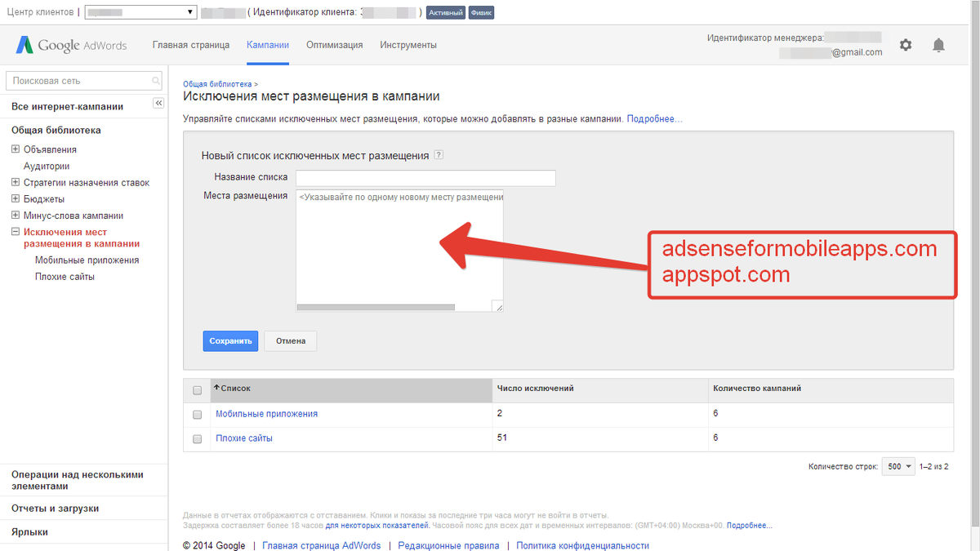Screen dimensions: 980x551
Task: Tick checkbox for Мобильные приложения row
Action: point(197,415)
